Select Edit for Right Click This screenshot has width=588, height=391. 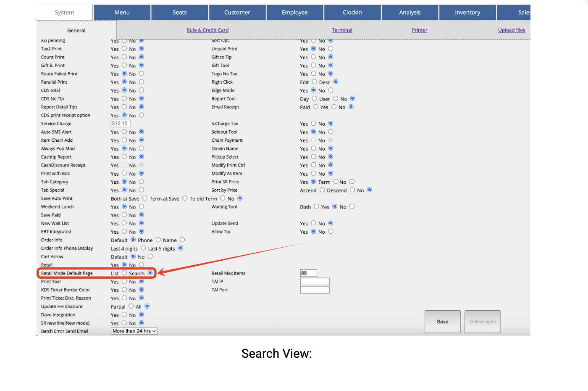coord(315,82)
